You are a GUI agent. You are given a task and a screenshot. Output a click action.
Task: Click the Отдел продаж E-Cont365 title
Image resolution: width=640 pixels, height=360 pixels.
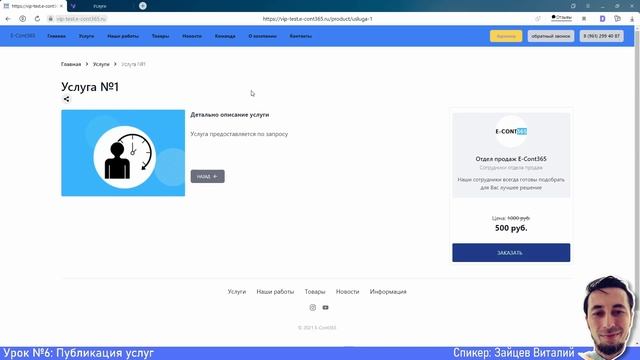tap(511, 159)
